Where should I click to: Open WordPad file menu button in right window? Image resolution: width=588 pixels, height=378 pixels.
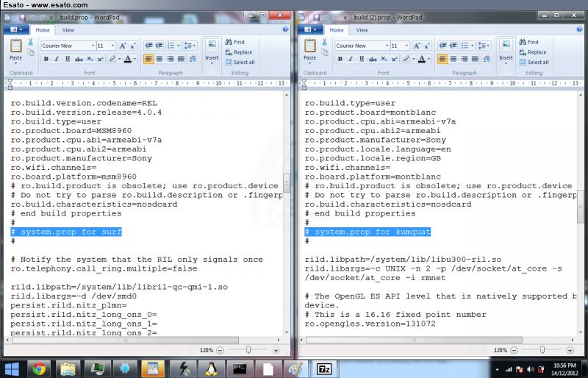pyautogui.click(x=309, y=29)
